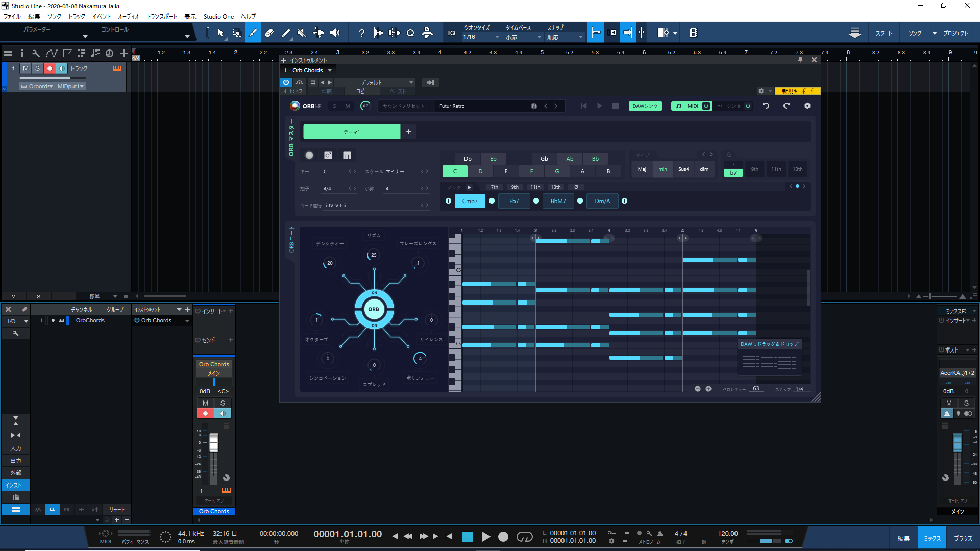
Task: Click bar 4 on the timeline ruler
Action: [x=440, y=52]
